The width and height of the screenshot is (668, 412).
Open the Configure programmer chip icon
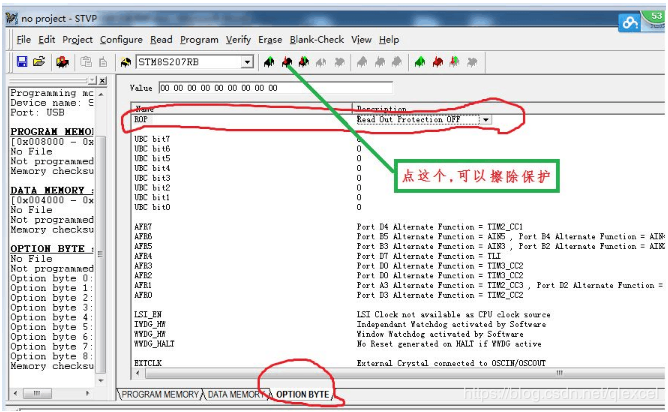(63, 62)
